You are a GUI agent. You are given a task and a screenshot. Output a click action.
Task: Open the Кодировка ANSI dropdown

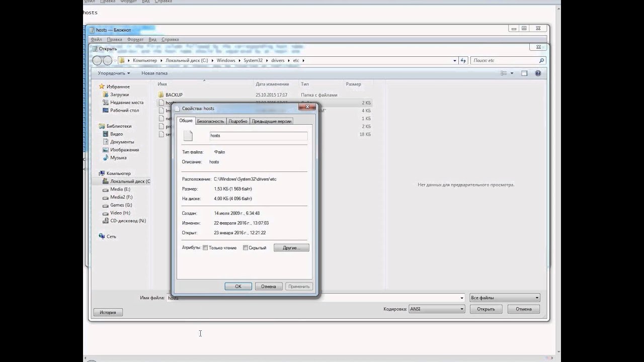tap(437, 309)
